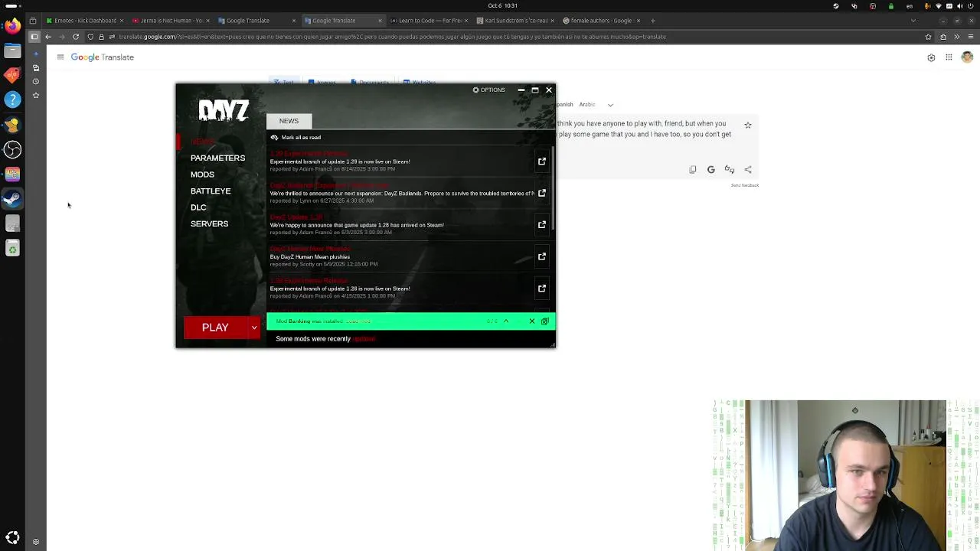Open OPTIONS gear in DayZ launcher
The width and height of the screenshot is (980, 551).
[x=488, y=90]
